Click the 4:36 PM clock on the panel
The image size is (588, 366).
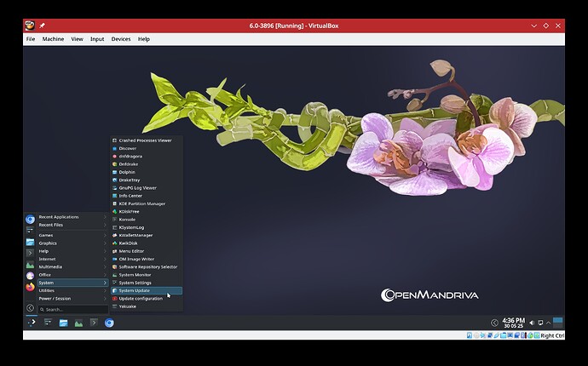[x=513, y=323]
